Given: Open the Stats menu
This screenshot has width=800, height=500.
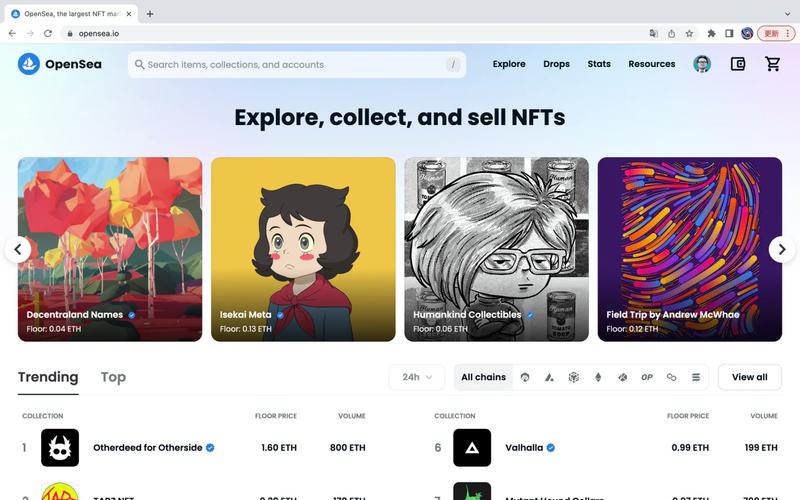Looking at the screenshot, I should click(599, 64).
